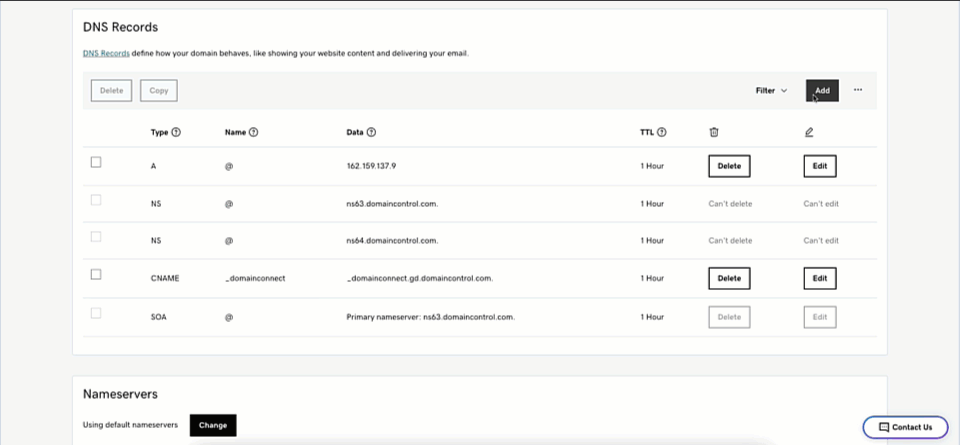Click the Using default nameservers text
Screen dimensions: 960x445
130,425
